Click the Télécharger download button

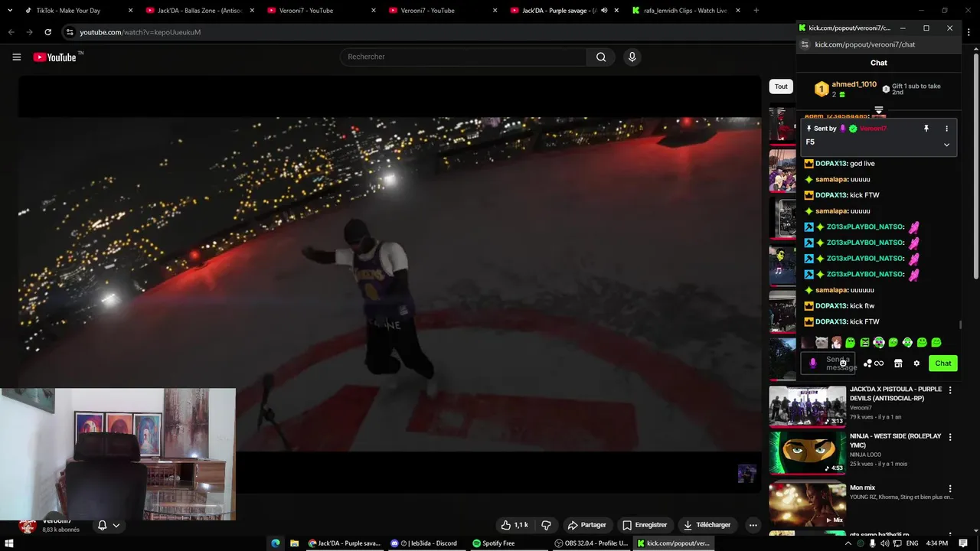(707, 525)
